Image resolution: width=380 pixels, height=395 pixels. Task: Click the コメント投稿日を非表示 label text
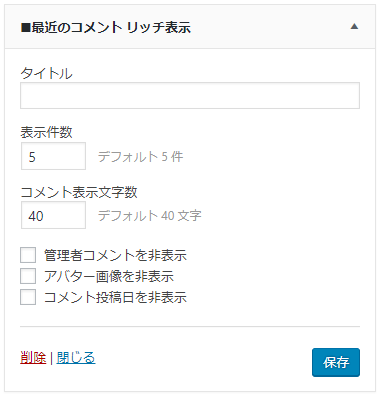(115, 297)
